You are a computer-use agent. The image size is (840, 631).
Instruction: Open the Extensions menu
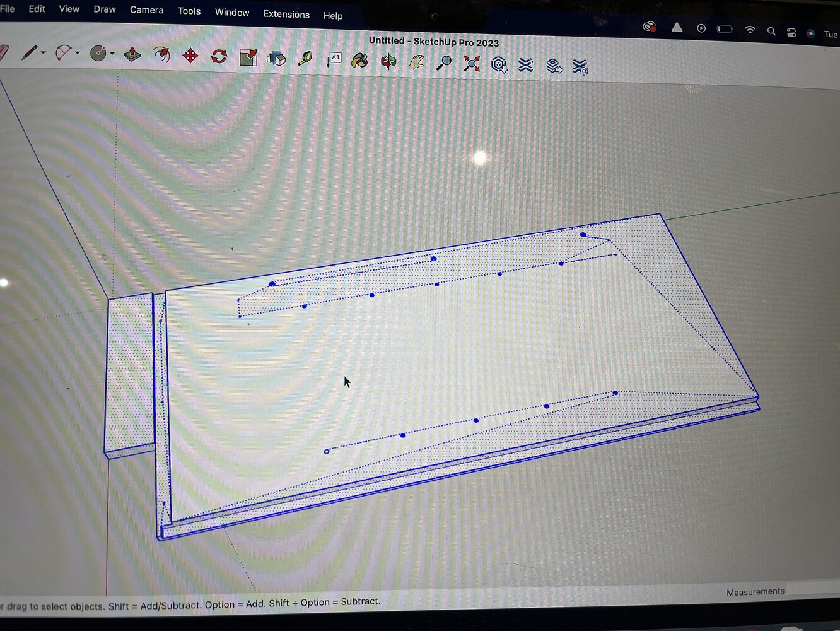pos(286,14)
